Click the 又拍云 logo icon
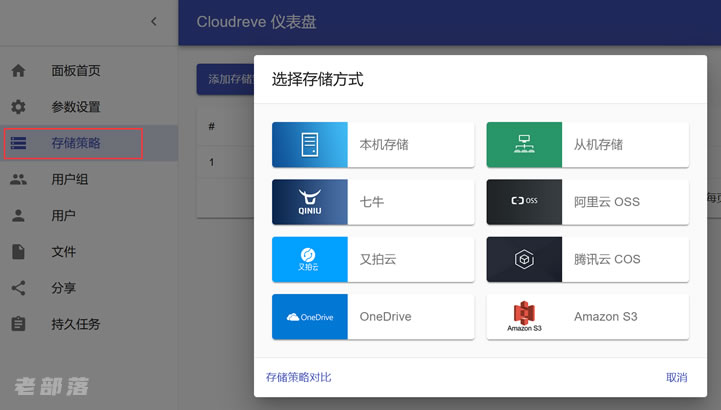The width and height of the screenshot is (721, 410). [x=309, y=259]
